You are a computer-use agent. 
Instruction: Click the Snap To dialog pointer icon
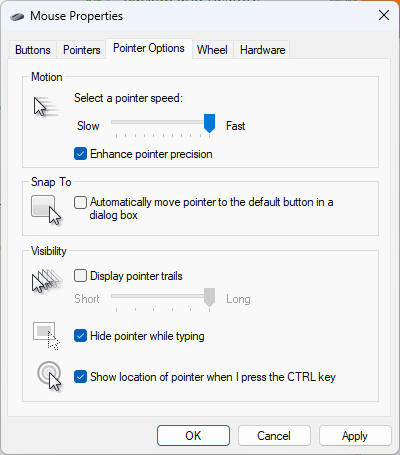(x=46, y=210)
